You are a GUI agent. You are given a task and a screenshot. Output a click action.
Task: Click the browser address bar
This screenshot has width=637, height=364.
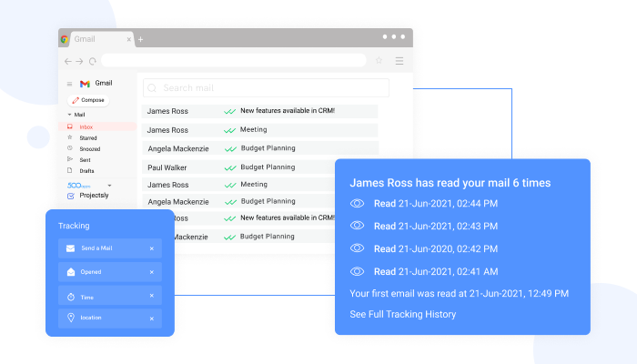[x=234, y=61]
